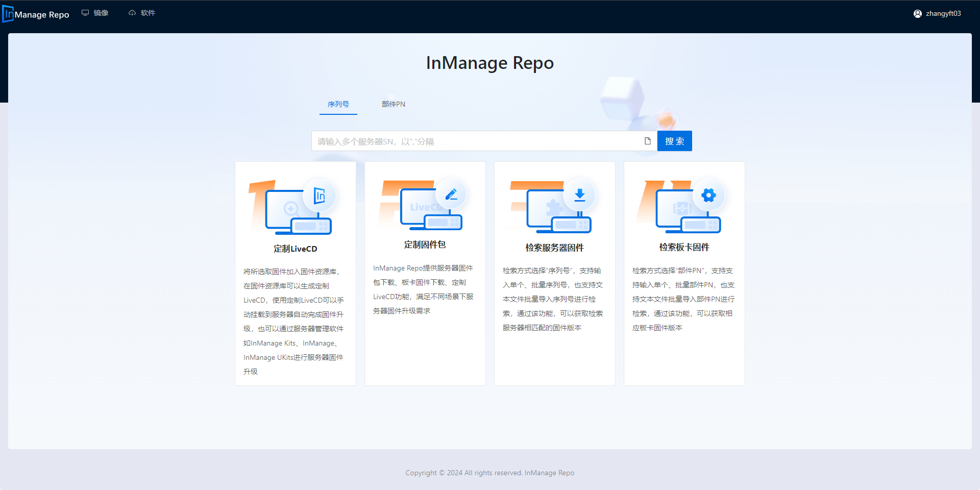Open the zhangyft03 account name dropdown

pyautogui.click(x=943, y=14)
